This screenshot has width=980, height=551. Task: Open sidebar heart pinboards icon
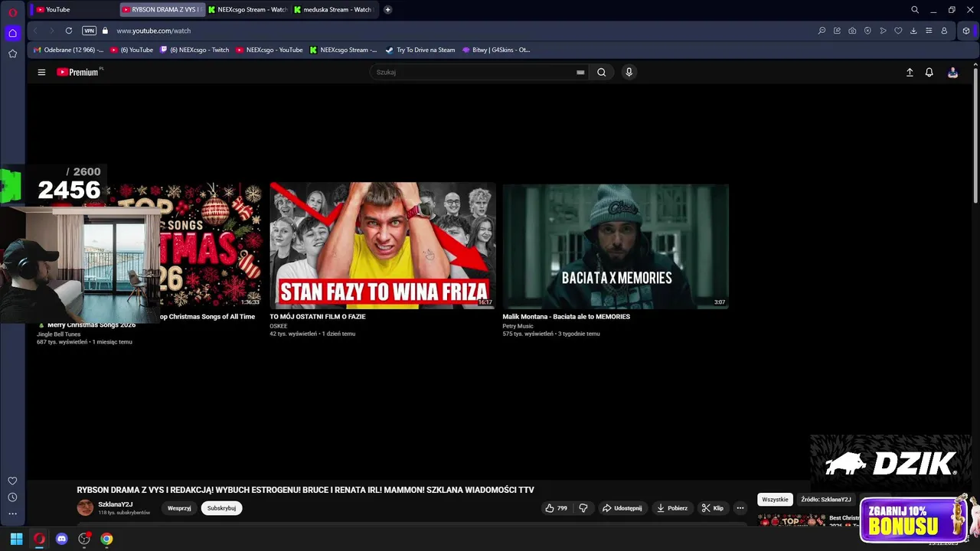[x=12, y=481]
